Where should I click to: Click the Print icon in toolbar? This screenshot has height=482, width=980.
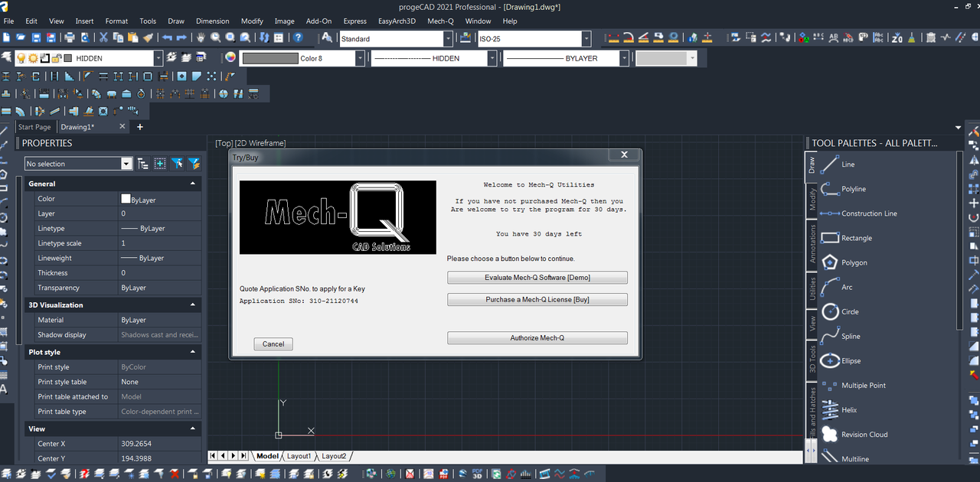pos(70,37)
